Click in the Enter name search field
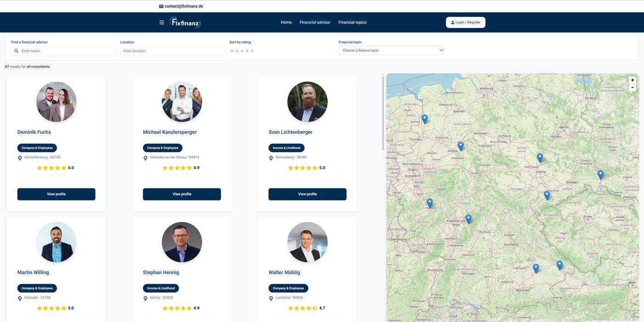The height and width of the screenshot is (322, 644). tap(64, 51)
